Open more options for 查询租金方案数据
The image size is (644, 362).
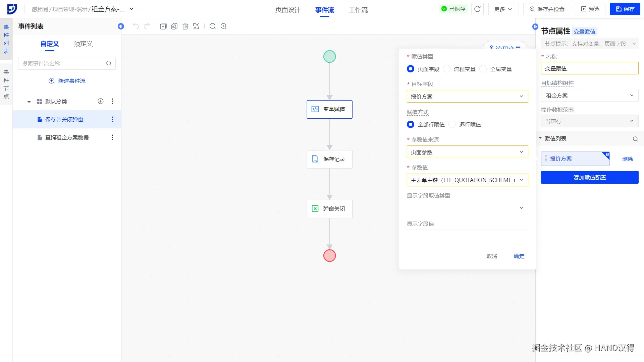tap(112, 137)
